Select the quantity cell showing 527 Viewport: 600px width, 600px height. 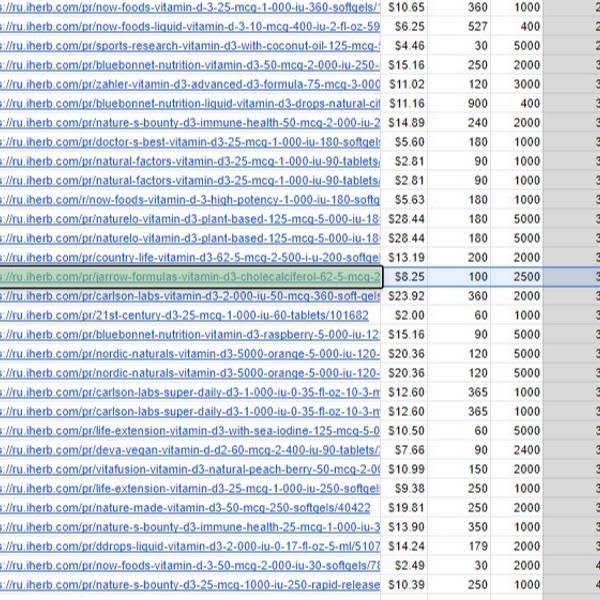[459, 26]
